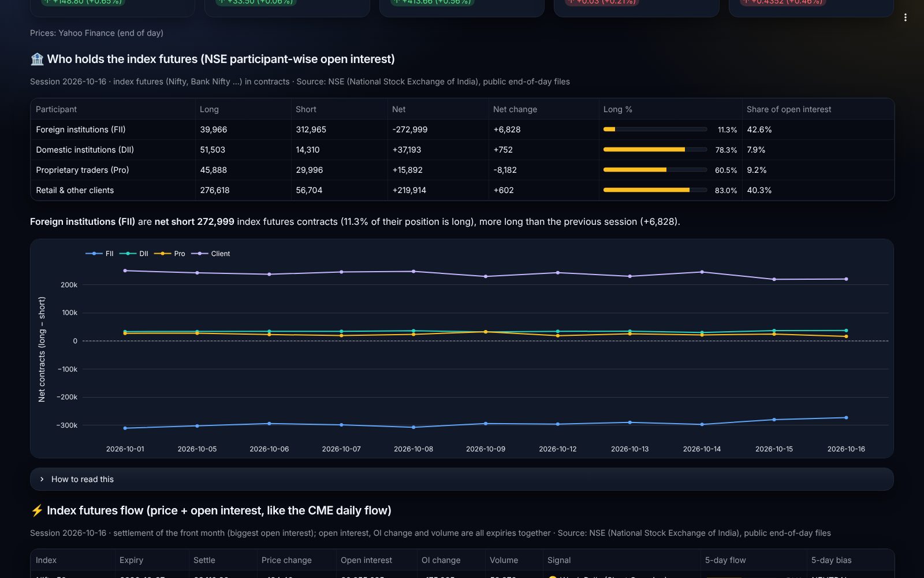
Task: Select the Retail & other clients row label
Action: pos(75,190)
